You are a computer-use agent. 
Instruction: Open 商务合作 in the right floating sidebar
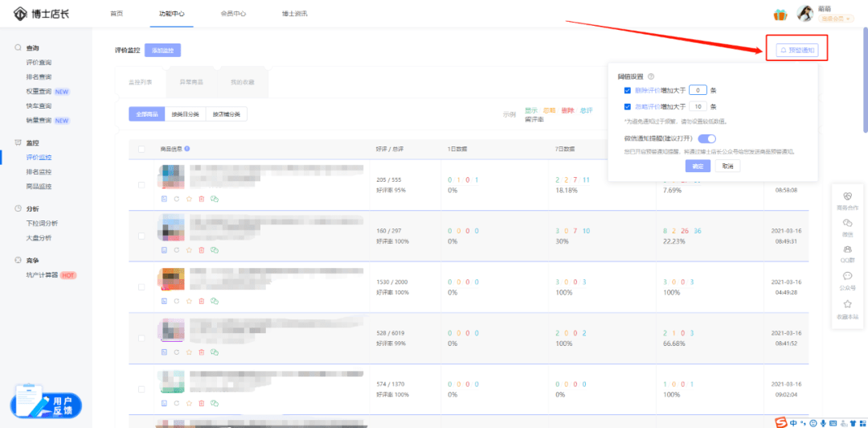click(x=847, y=200)
